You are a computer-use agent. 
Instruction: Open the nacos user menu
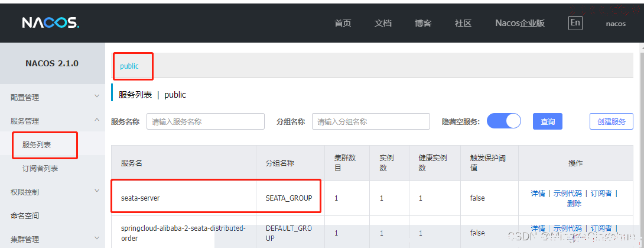[x=616, y=24]
